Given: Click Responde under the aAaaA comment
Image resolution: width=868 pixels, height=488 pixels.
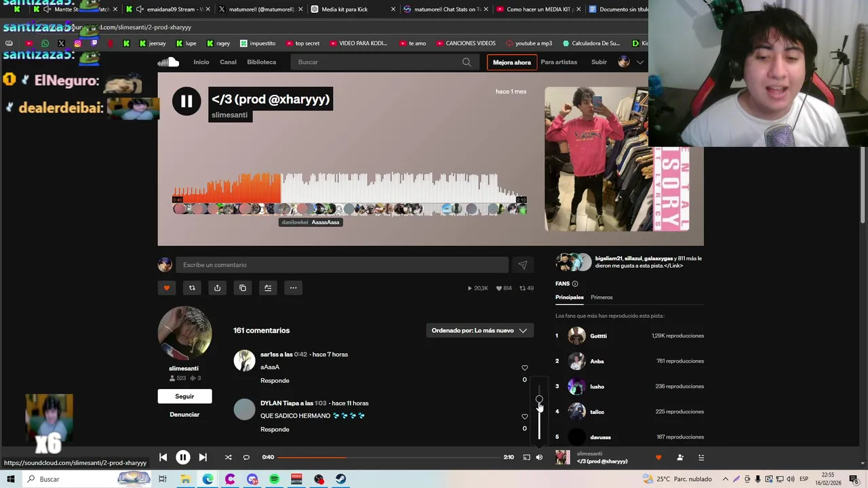Looking at the screenshot, I should (x=275, y=381).
